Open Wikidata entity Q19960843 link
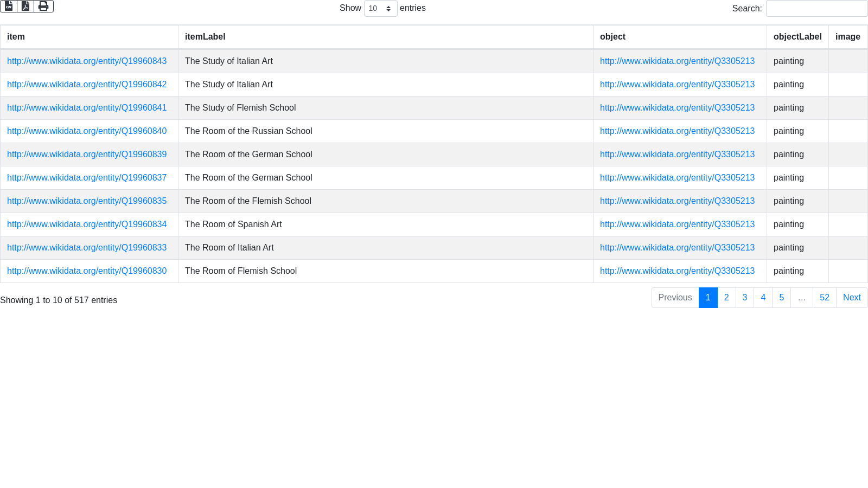Viewport: 868px width, 488px height. [87, 61]
